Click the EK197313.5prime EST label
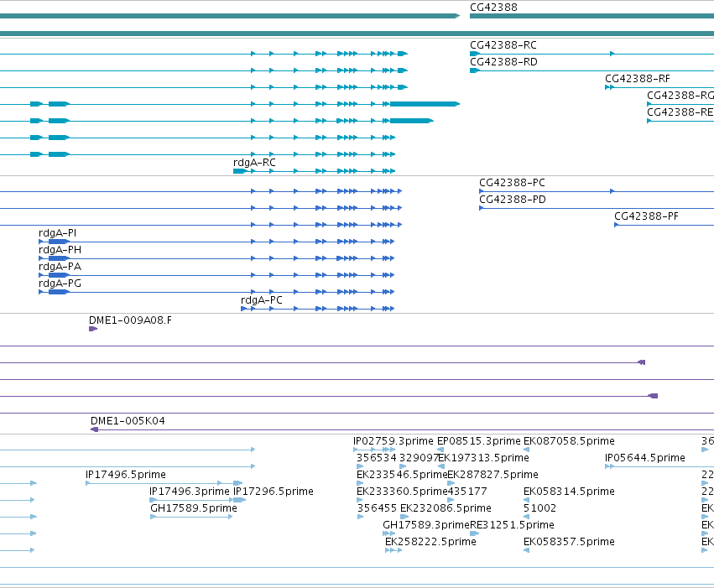The height and width of the screenshot is (588, 714). pyautogui.click(x=483, y=458)
